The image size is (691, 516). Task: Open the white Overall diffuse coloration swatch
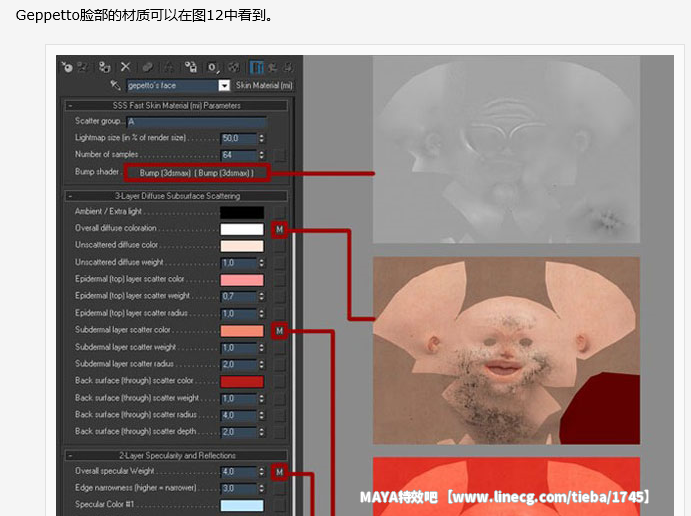(242, 229)
